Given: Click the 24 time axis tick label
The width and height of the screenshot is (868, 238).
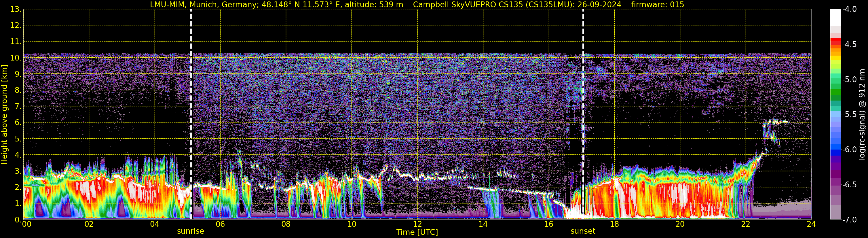Looking at the screenshot, I should pyautogui.click(x=811, y=224).
